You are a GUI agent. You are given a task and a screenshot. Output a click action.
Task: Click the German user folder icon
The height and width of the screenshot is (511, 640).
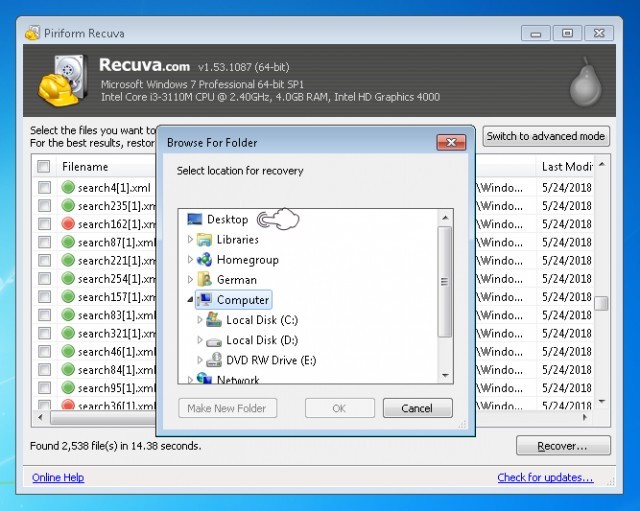coord(204,280)
